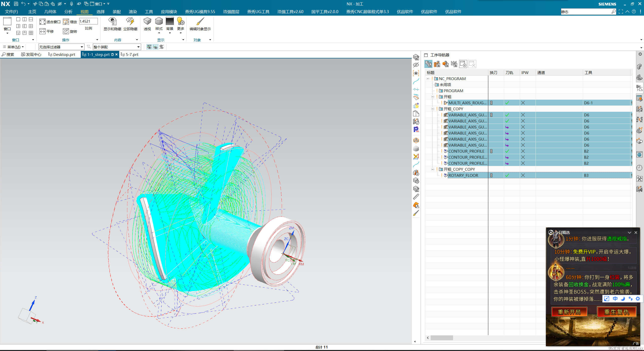Click the settings gear at right resource bar top
644x351 pixels.
coord(640,54)
